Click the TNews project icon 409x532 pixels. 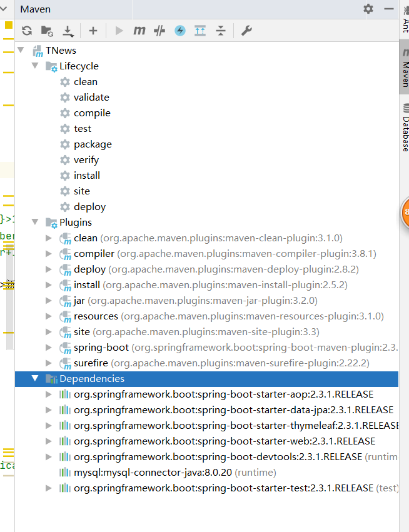coord(38,51)
